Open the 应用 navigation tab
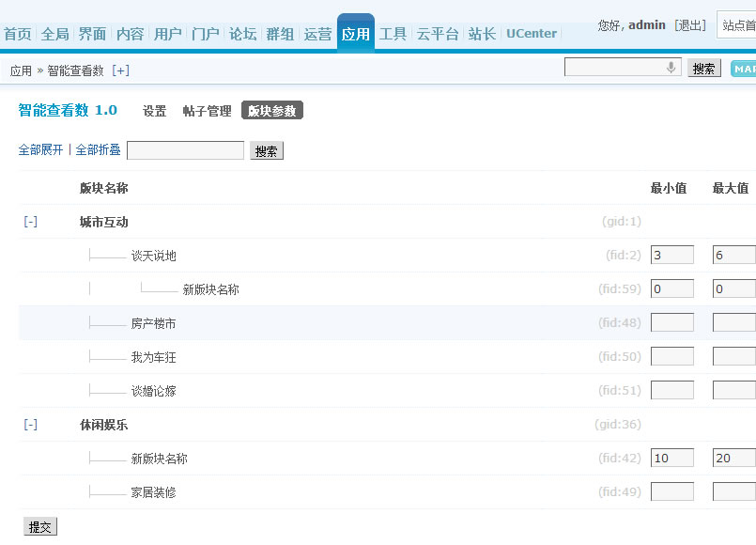 355,34
